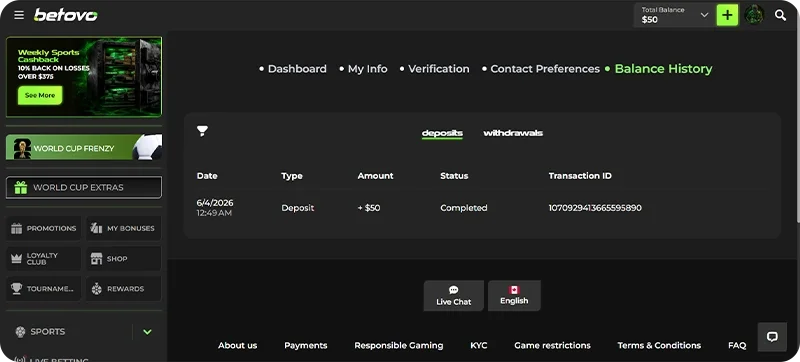Open the hamburger menu icon
Viewport: 800px width, 362px height.
click(x=19, y=15)
